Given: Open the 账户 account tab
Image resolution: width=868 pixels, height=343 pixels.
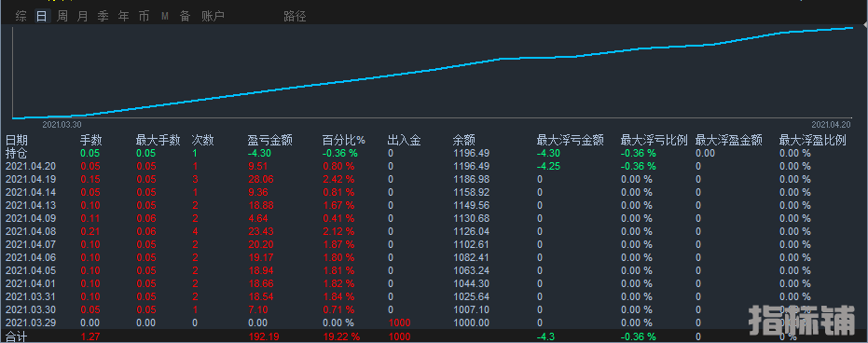Looking at the screenshot, I should [214, 17].
